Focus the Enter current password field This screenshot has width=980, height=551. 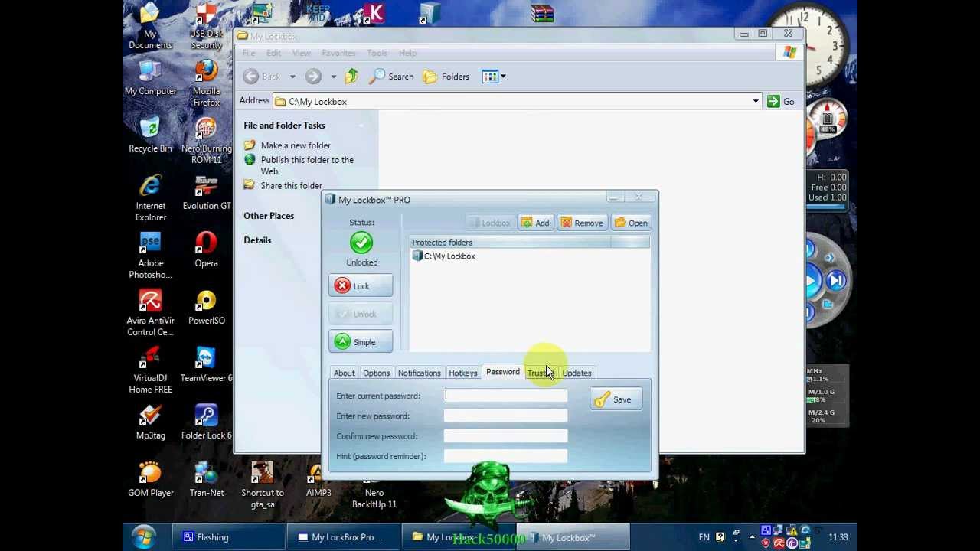[x=506, y=396]
